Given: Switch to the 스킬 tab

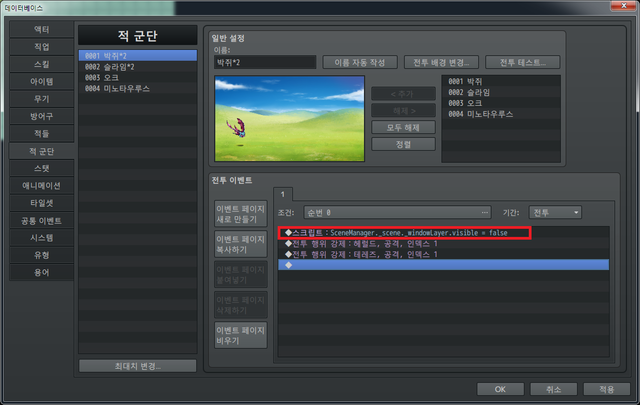Looking at the screenshot, I should 42,64.
